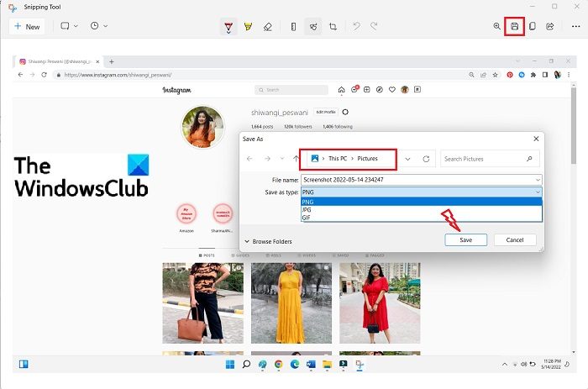588x389 pixels.
Task: Select the yellow highlighter tool
Action: click(248, 27)
